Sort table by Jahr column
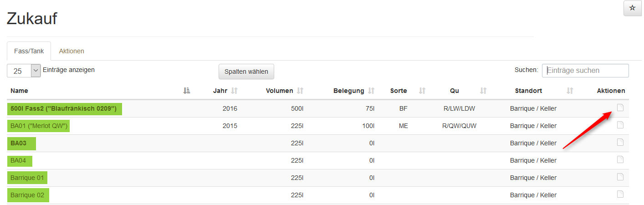Image resolution: width=644 pixels, height=205 pixels. [x=235, y=91]
